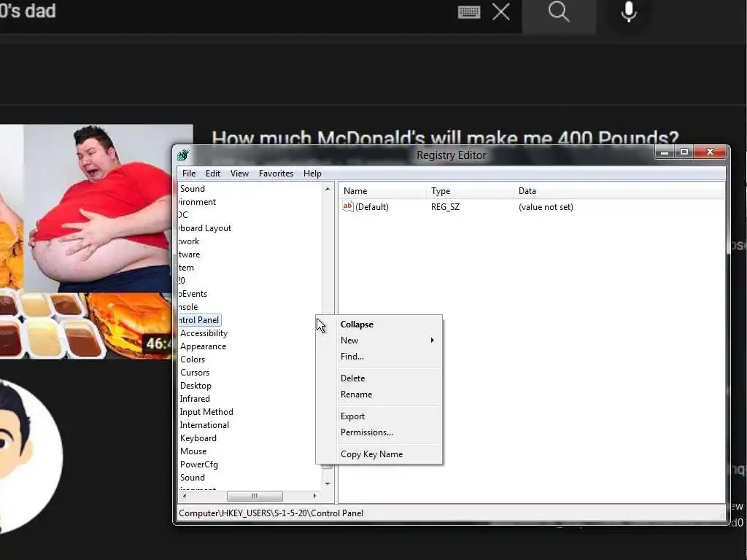Click the (Default) value ab icon
Image resolution: width=747 pixels, height=560 pixels.
(348, 206)
